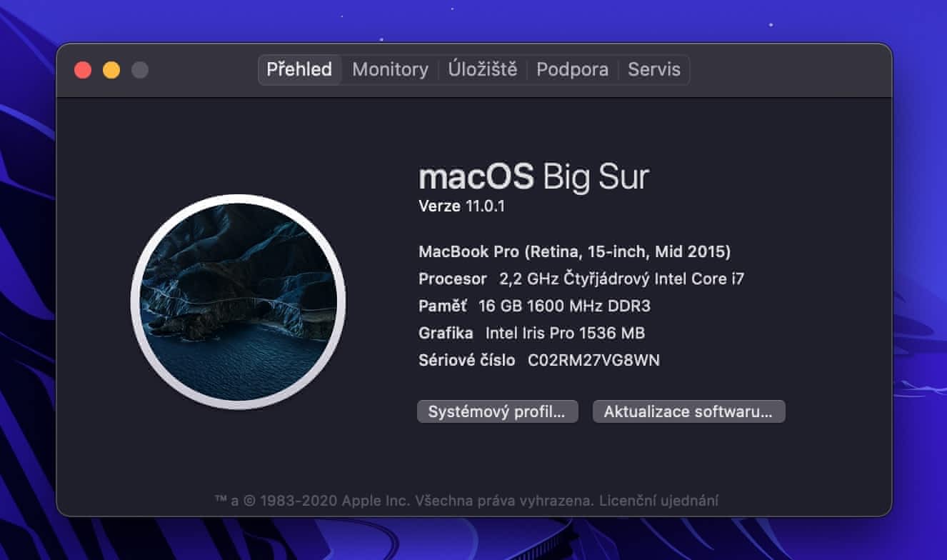The image size is (947, 560).
Task: Show the Servis tab
Action: (x=653, y=70)
